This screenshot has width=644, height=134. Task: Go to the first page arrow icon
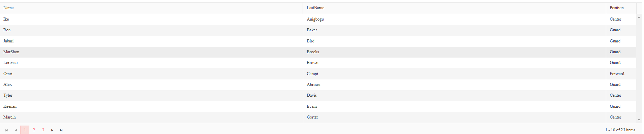[x=6, y=130]
